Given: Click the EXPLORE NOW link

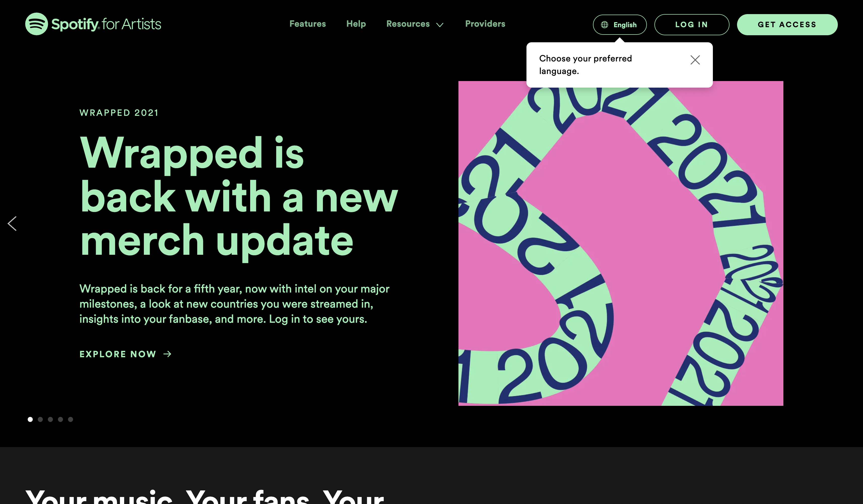Looking at the screenshot, I should 126,354.
